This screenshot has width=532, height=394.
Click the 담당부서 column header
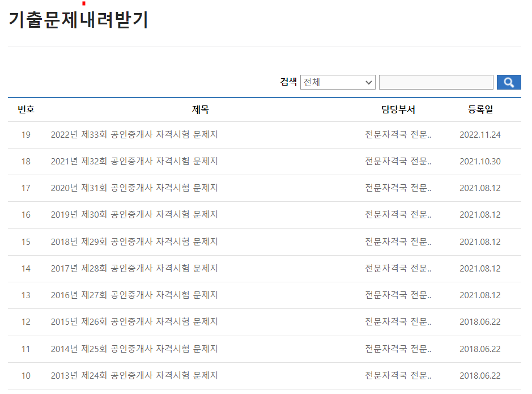(x=398, y=109)
